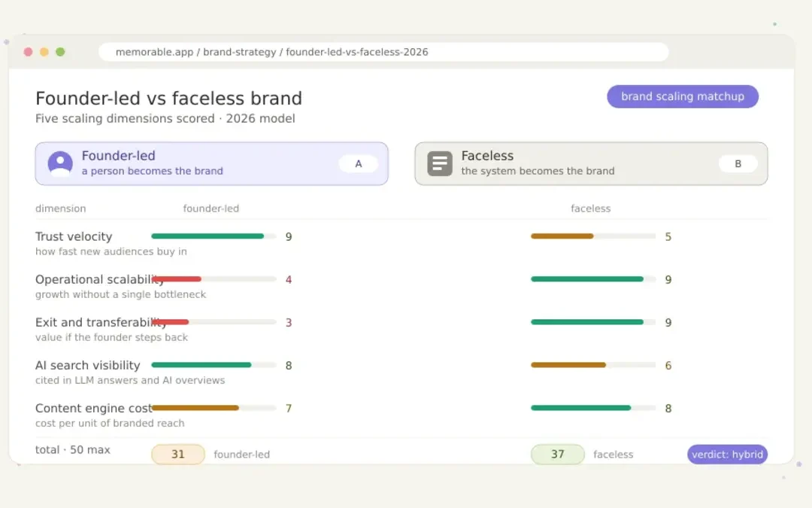Click the 31 founder-led total badge

coord(178,454)
